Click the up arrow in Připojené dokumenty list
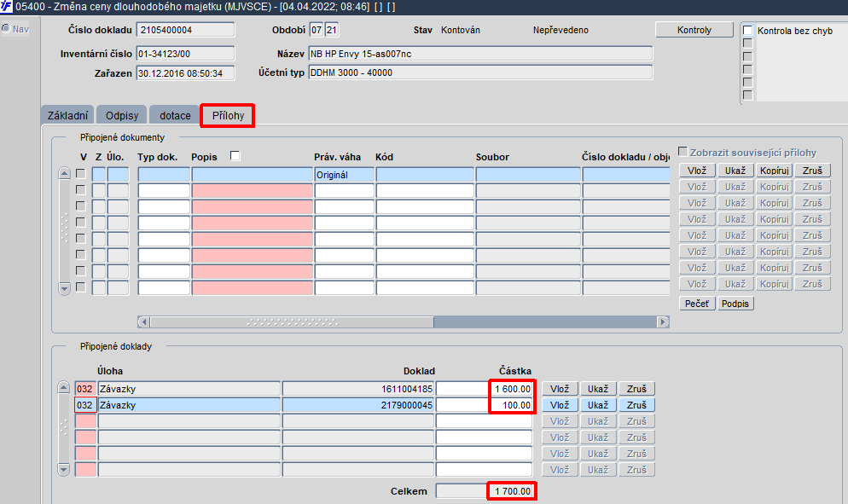 coord(64,174)
